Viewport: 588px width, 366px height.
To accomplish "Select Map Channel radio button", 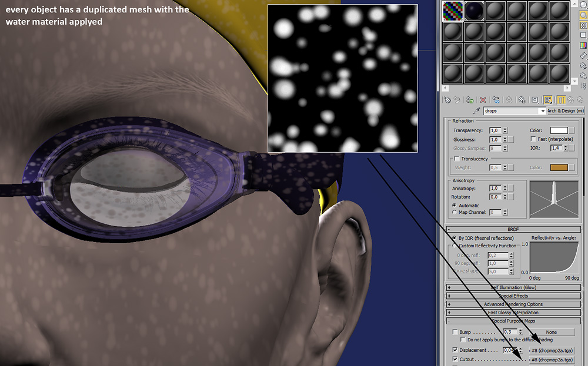I will (455, 212).
